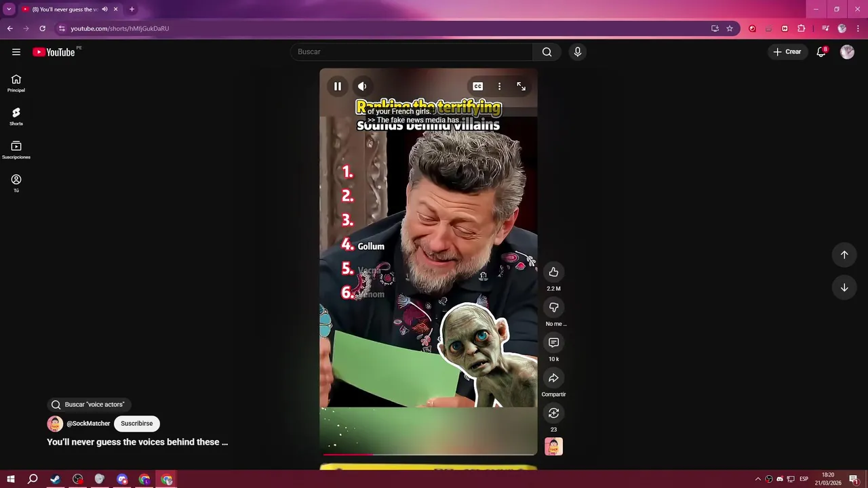Open Principal home in the sidebar
The width and height of the screenshot is (868, 488).
pyautogui.click(x=16, y=83)
